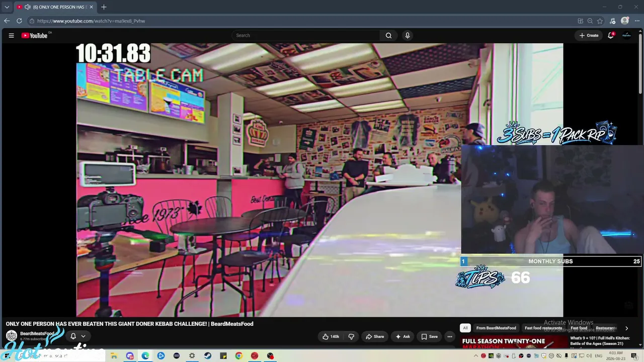This screenshot has width=644, height=362.
Task: Go to YouTube home via the logo
Action: pyautogui.click(x=34, y=36)
